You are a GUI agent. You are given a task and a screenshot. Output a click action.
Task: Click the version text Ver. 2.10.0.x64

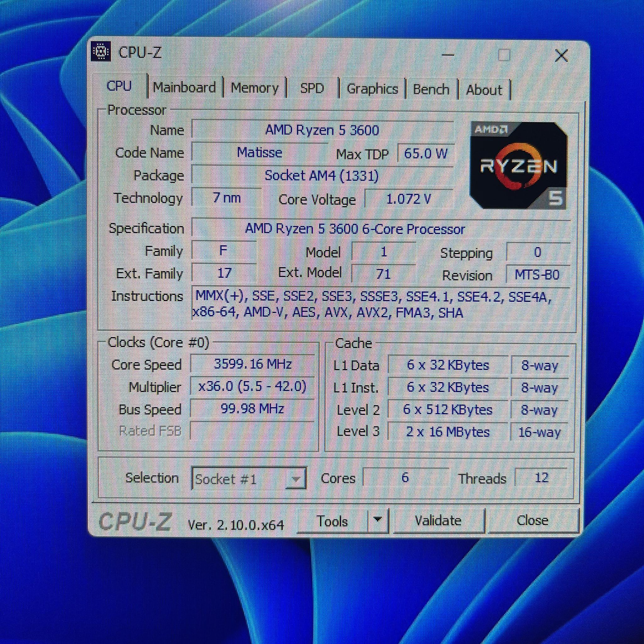(x=236, y=525)
